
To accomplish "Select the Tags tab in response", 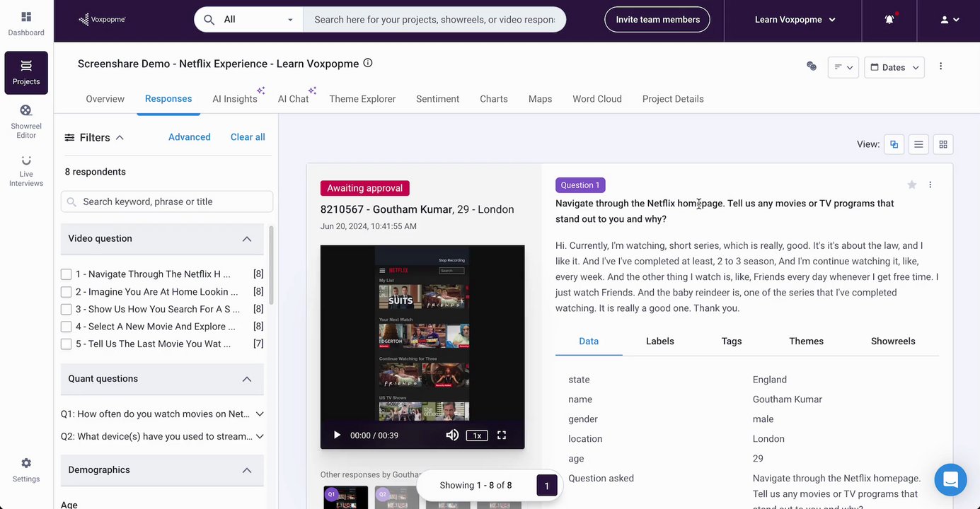I will [732, 341].
